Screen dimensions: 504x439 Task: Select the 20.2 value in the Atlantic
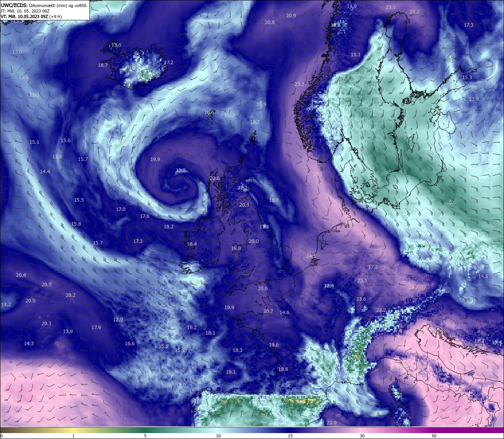70,295
